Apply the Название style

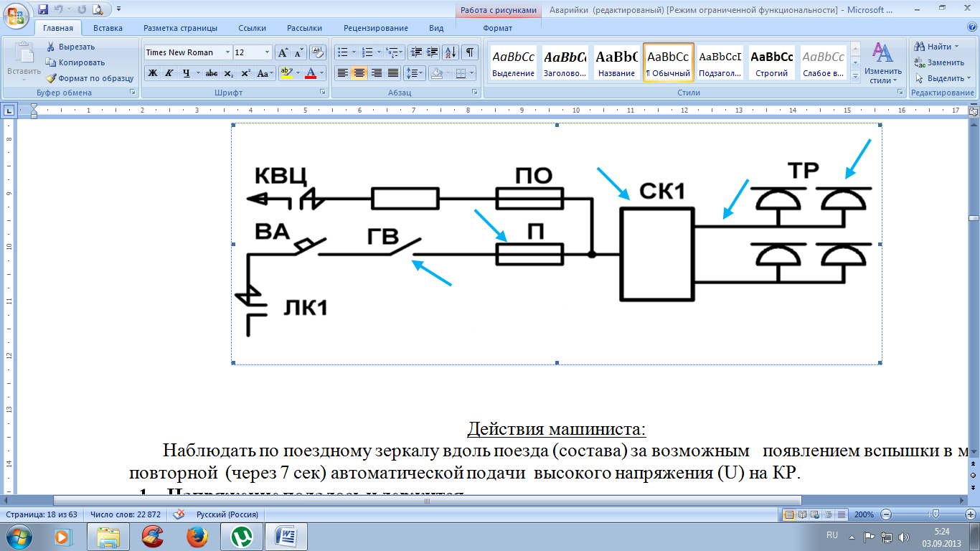coord(616,63)
